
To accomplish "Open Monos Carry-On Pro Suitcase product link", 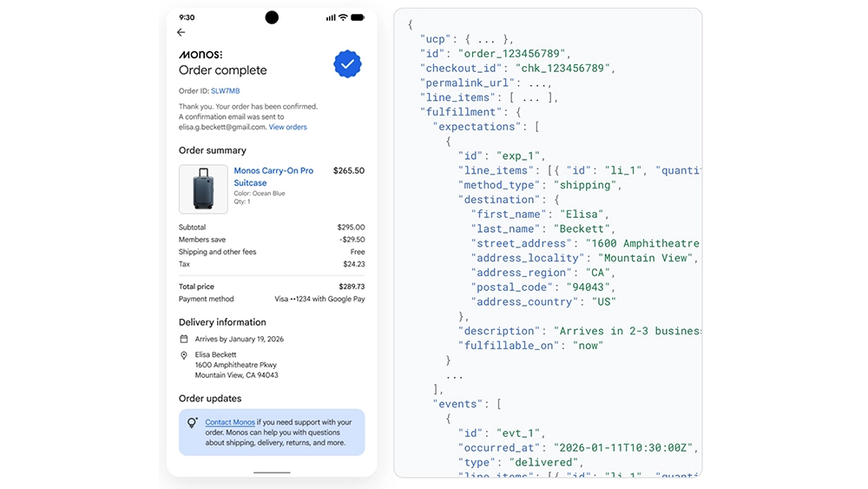I will coord(273,176).
